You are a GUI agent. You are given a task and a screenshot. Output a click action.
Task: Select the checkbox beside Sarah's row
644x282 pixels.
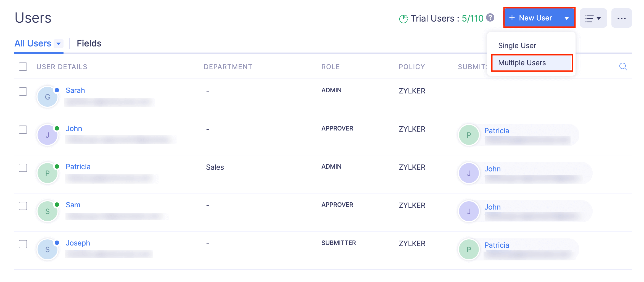(x=23, y=92)
